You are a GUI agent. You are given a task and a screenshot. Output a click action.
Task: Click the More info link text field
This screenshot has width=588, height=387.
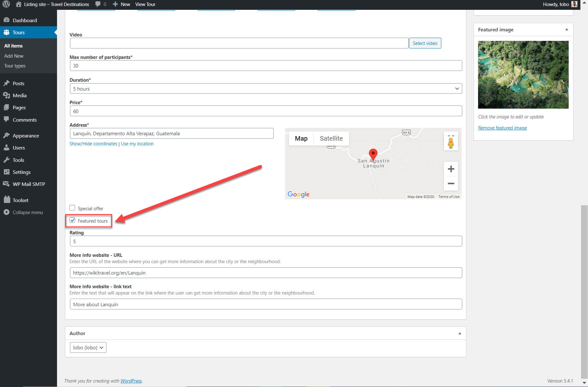tap(266, 304)
